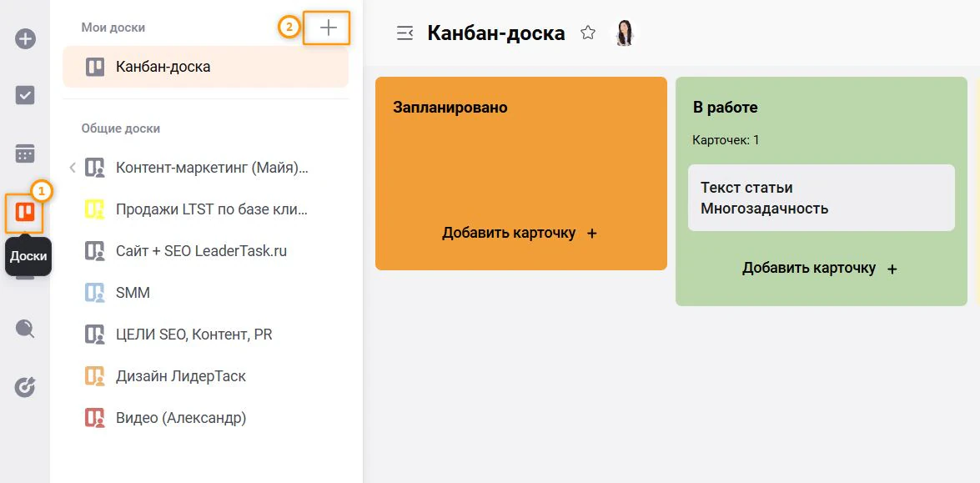Collapse the sidebar with hamburger icon
980x483 pixels.
click(x=405, y=33)
